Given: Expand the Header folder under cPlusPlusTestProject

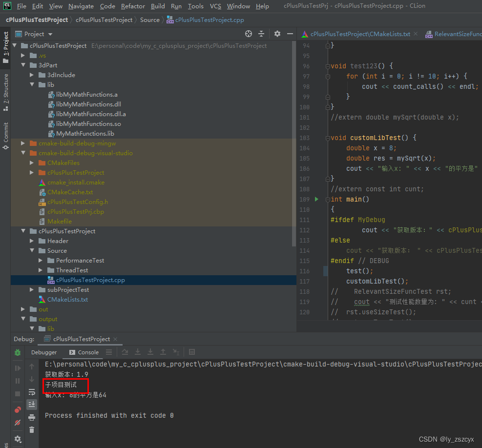Looking at the screenshot, I should point(32,241).
